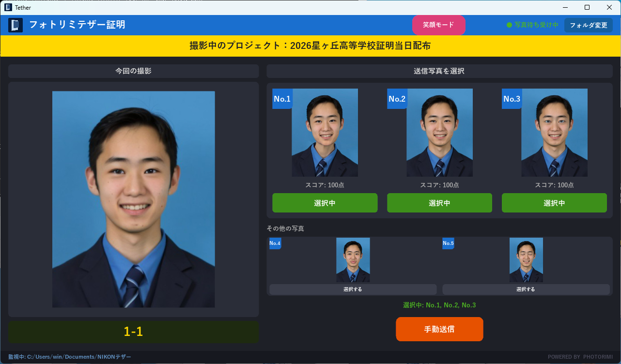Maximize the Tether window
621x364 pixels.
(587, 7)
